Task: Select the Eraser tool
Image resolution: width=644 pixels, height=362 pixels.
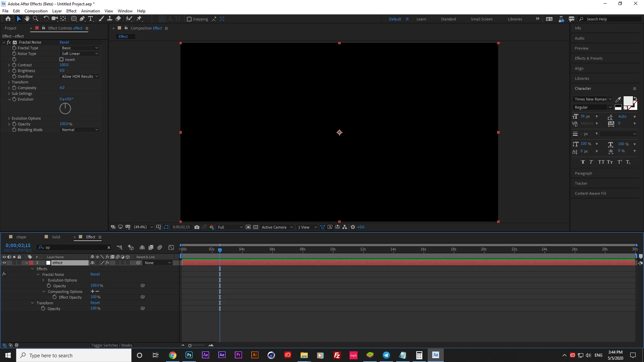Action: (118, 19)
